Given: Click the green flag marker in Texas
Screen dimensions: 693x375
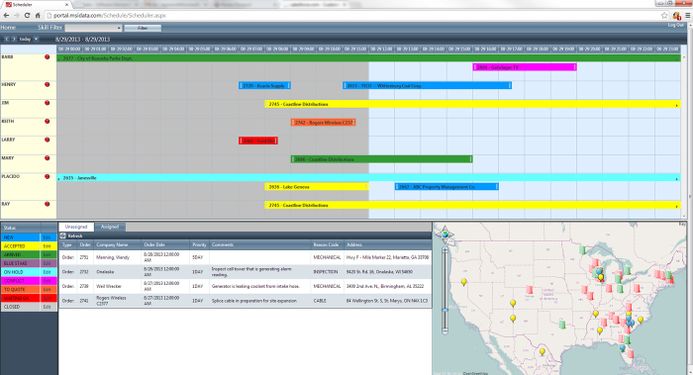Looking at the screenshot, I should [x=562, y=325].
